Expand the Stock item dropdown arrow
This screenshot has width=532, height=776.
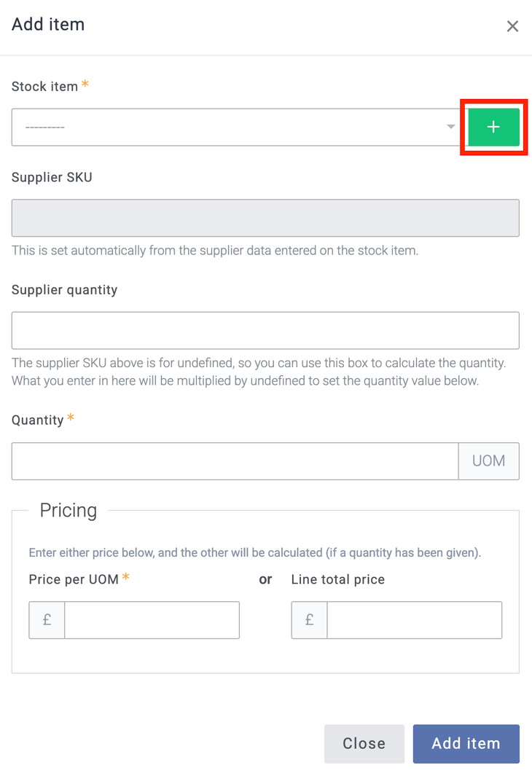(x=450, y=128)
